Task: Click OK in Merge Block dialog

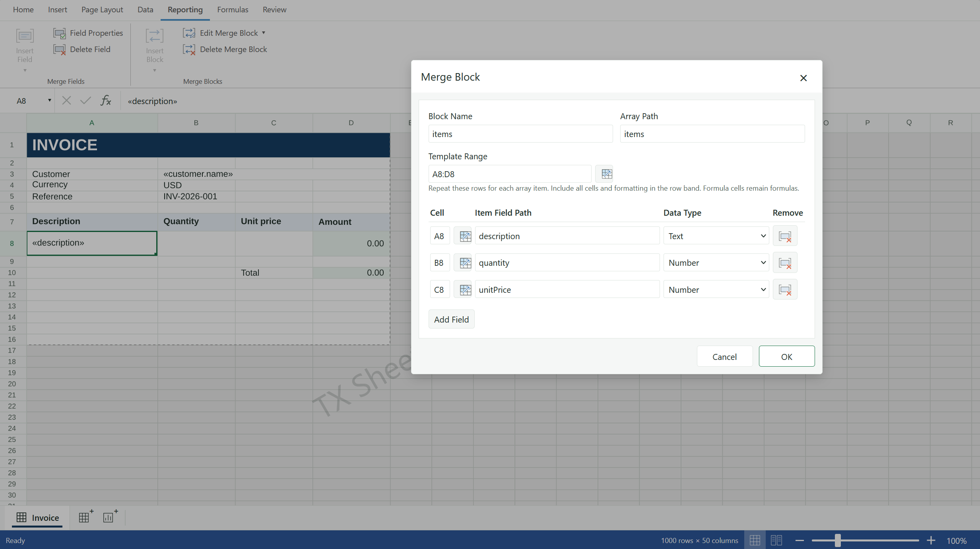Action: pyautogui.click(x=786, y=356)
